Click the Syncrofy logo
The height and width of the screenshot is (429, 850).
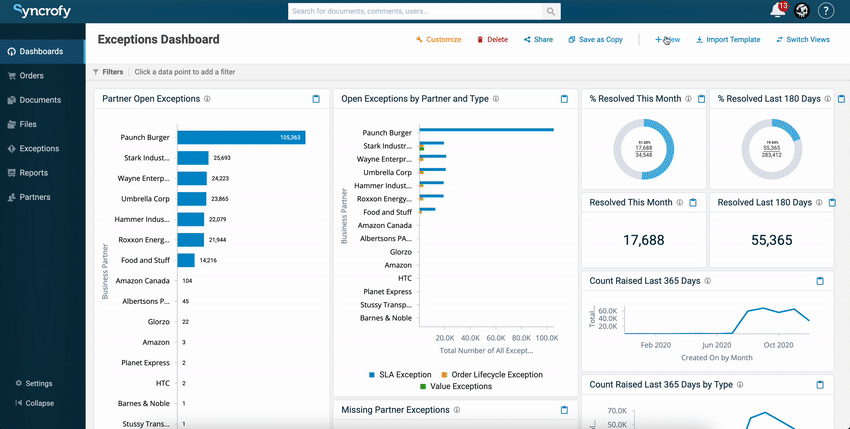click(x=42, y=11)
